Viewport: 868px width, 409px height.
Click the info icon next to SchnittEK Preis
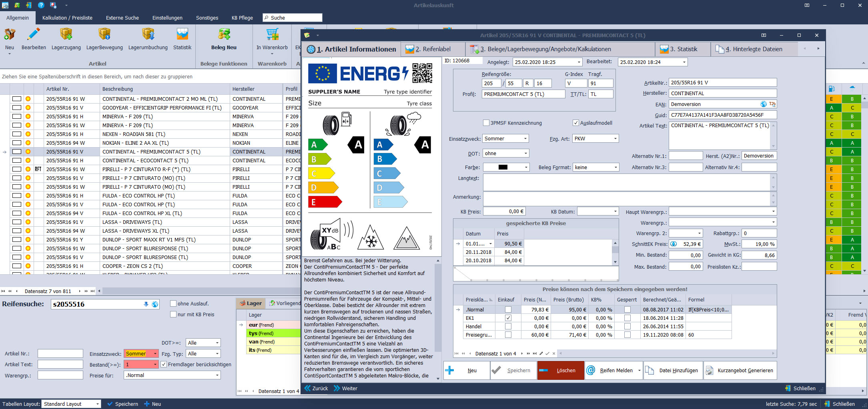point(674,244)
